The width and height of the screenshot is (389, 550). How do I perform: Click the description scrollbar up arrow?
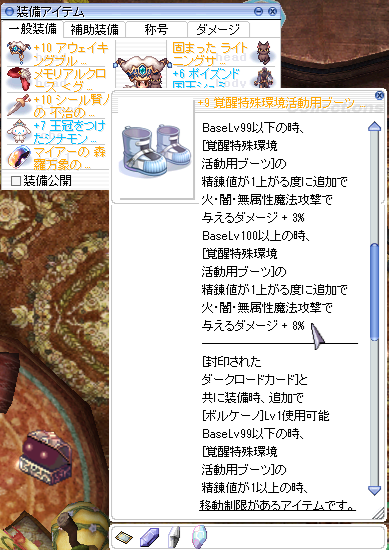374,126
